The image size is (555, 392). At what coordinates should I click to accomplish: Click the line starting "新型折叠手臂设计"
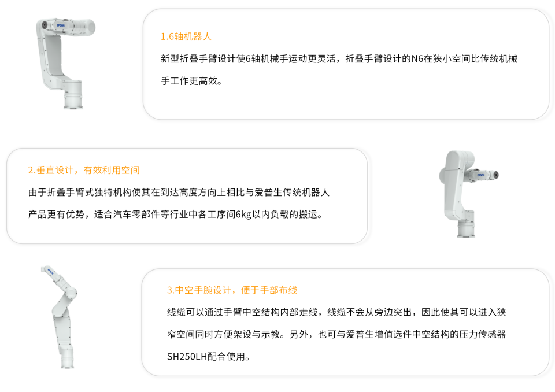pos(339,58)
